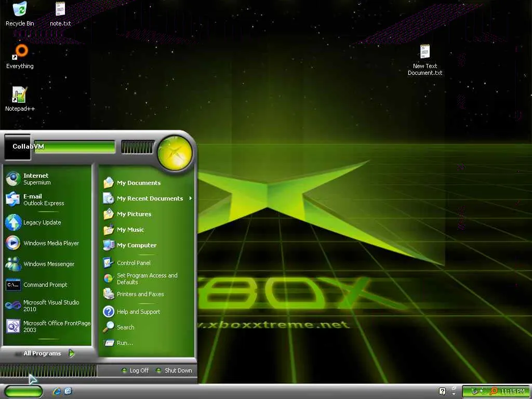
Task: Launch Supermium Internet browser from Start menu
Action: [47, 179]
